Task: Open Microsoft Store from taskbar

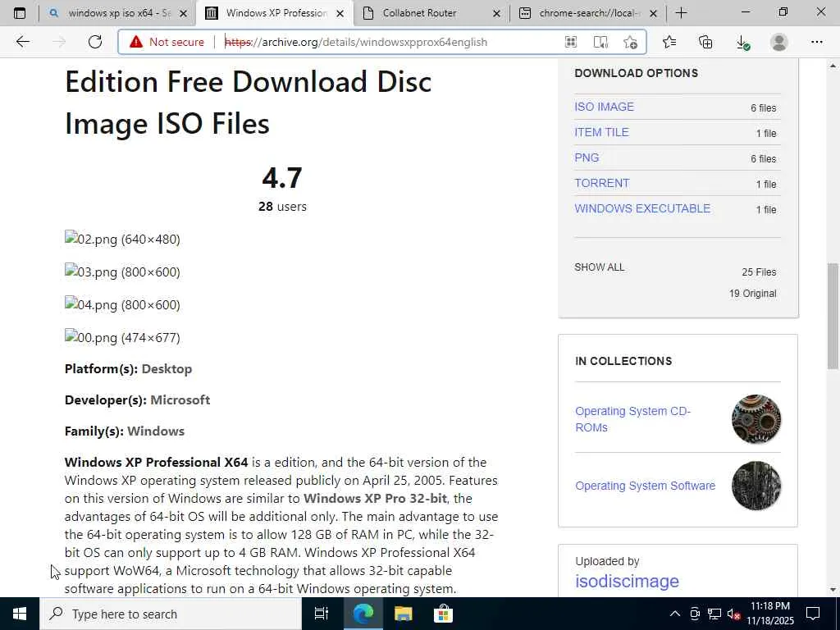Action: coord(443,614)
